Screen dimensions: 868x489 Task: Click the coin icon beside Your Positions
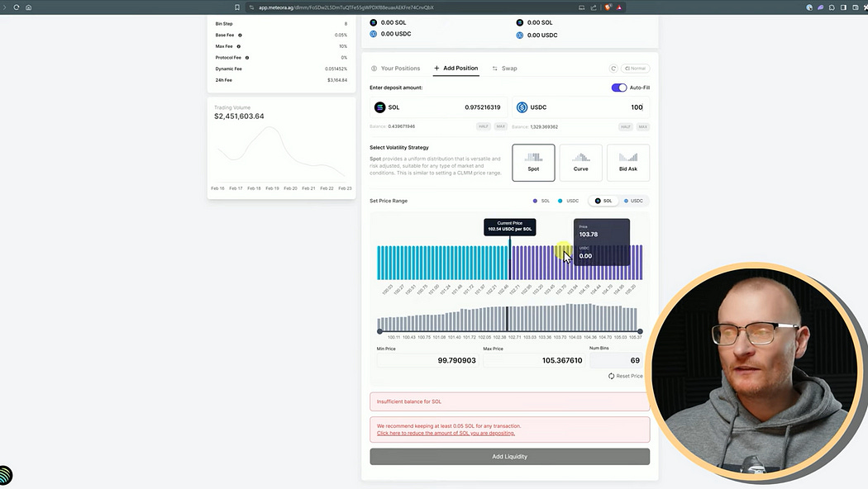(374, 69)
